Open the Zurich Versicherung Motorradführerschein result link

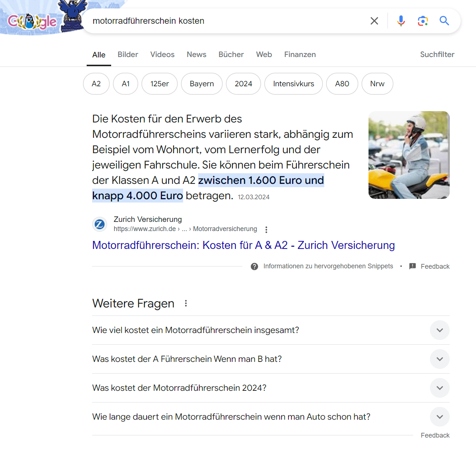pyautogui.click(x=243, y=245)
